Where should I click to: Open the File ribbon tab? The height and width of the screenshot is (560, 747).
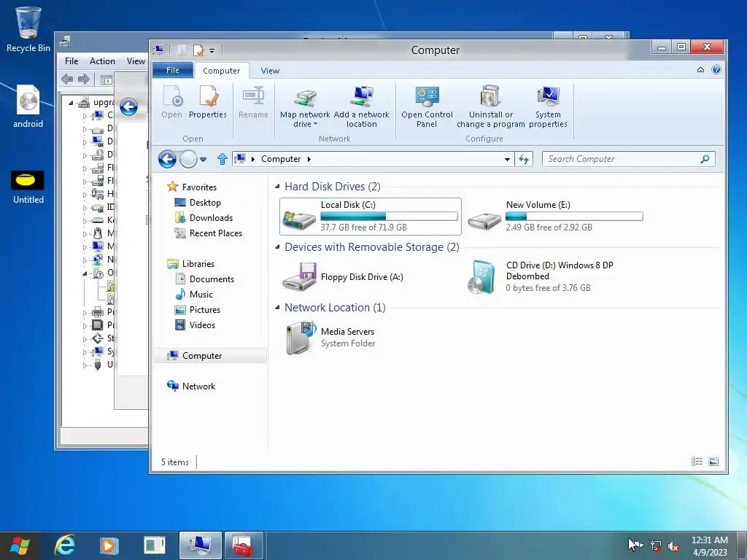click(172, 70)
